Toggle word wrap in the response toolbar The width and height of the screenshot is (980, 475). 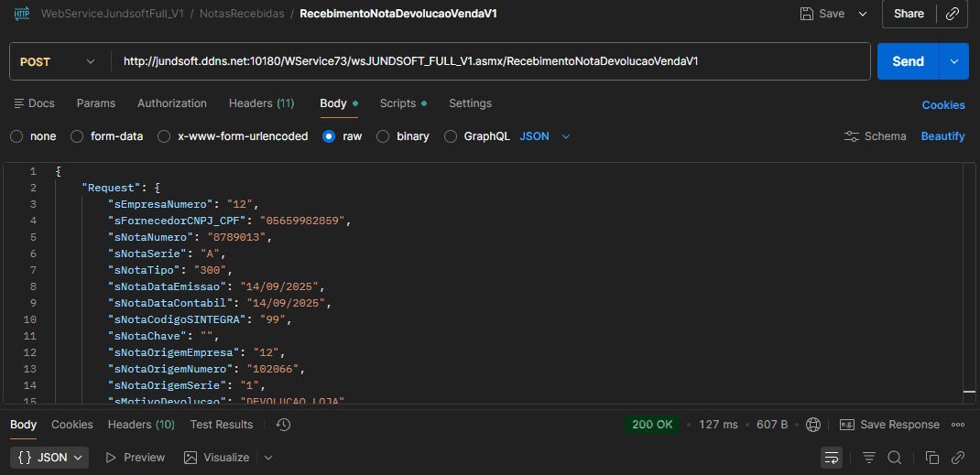click(832, 457)
